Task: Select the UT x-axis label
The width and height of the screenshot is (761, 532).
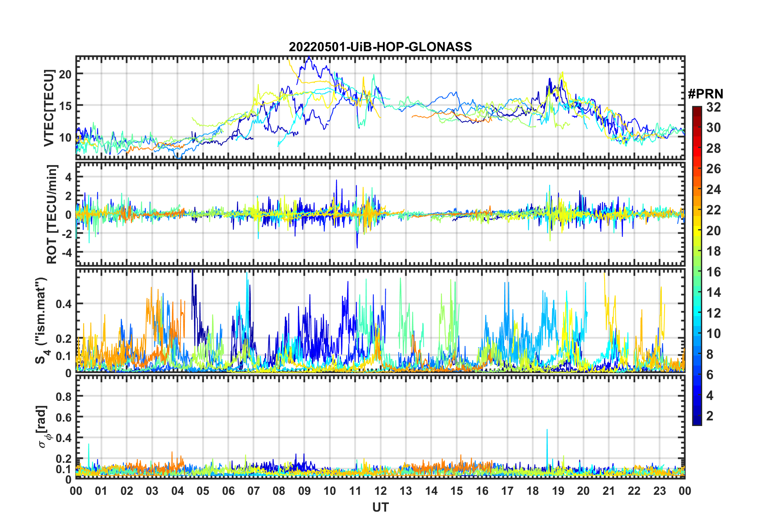Action: click(x=380, y=507)
